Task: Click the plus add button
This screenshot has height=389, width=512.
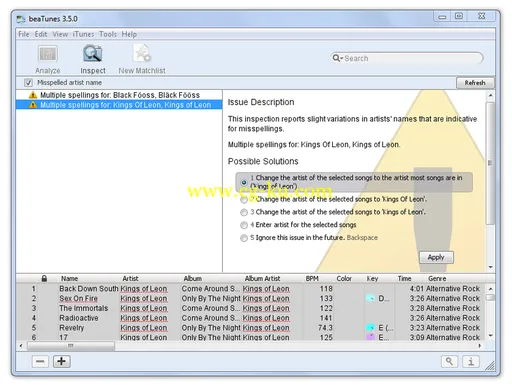Action: pyautogui.click(x=62, y=361)
